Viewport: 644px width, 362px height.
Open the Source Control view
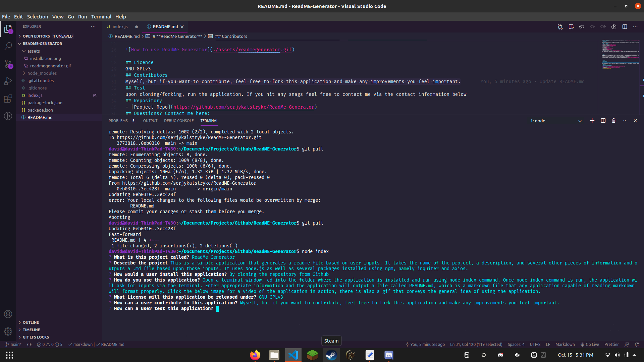click(8, 64)
